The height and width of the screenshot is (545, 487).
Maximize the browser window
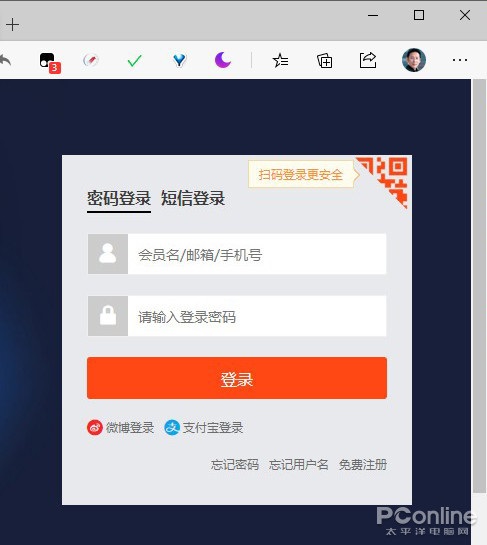click(419, 15)
